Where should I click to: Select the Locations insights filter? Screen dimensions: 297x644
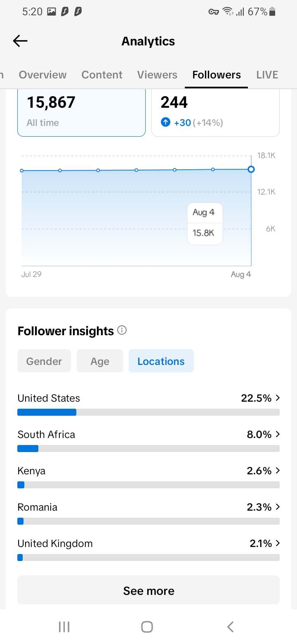(x=161, y=361)
